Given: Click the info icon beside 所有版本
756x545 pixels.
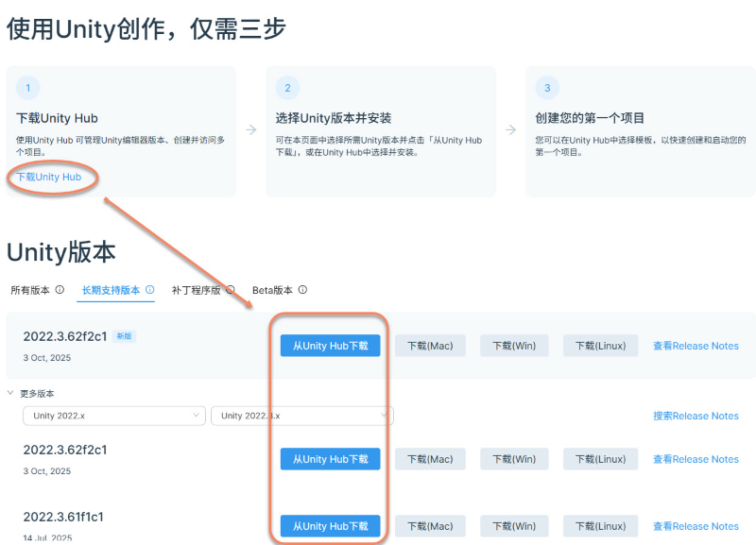Looking at the screenshot, I should (x=60, y=291).
